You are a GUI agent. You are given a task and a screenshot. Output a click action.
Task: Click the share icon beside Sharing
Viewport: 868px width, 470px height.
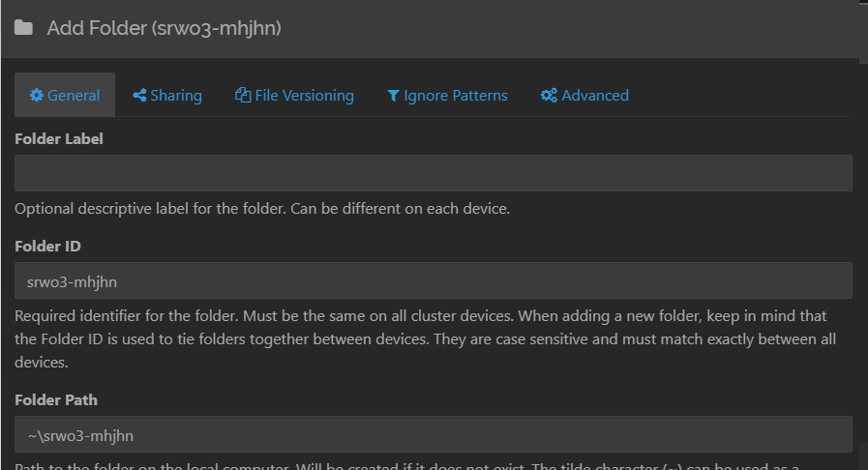click(139, 95)
